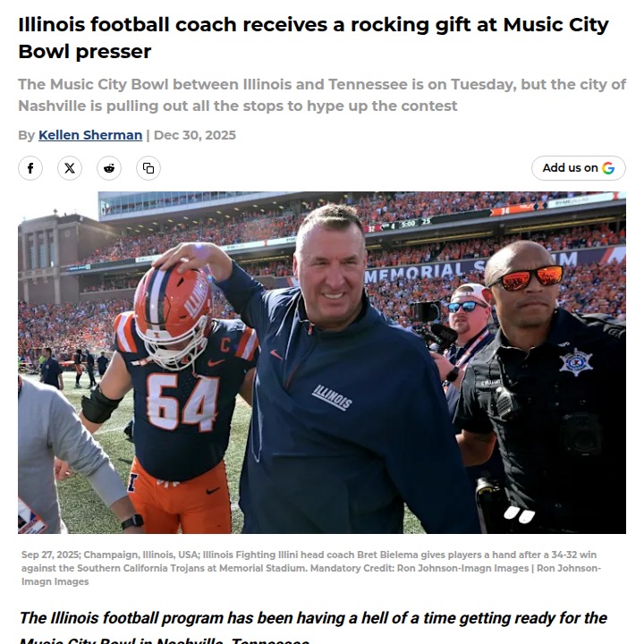Screen dimensions: 644x644
Task: Copy the article link icon
Action: tap(148, 168)
